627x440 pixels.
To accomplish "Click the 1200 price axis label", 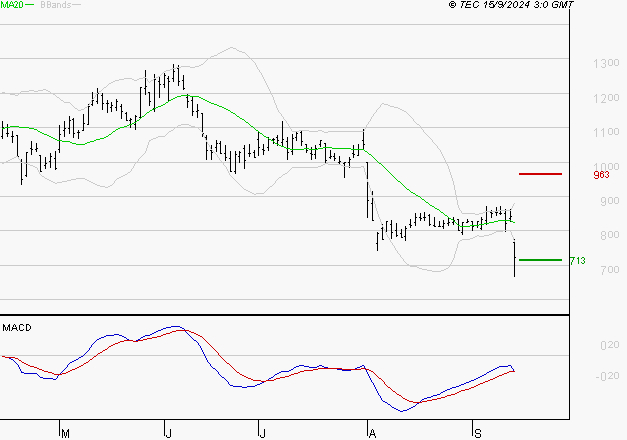I will coord(606,98).
